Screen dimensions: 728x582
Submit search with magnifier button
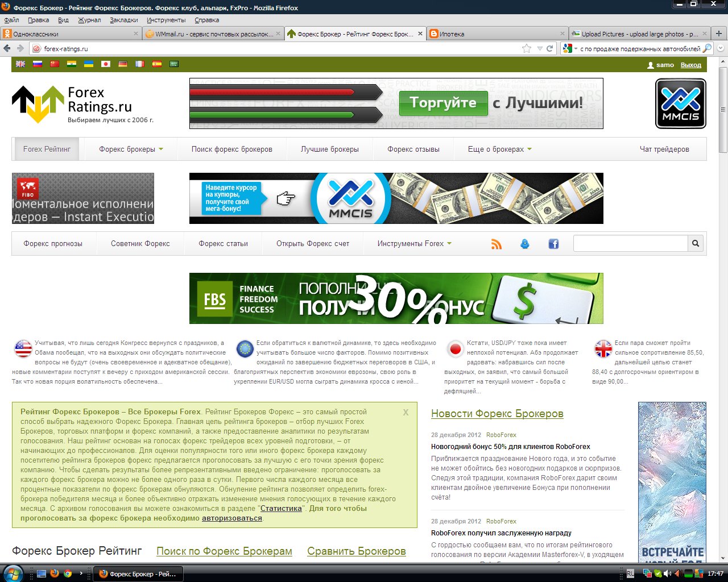696,243
